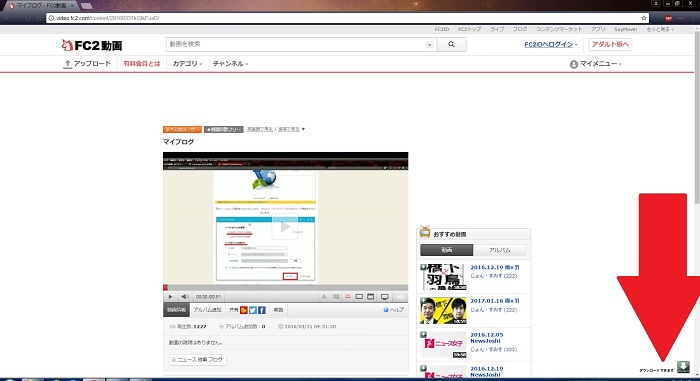Click the upload arrow icon beside アップロード

point(67,64)
